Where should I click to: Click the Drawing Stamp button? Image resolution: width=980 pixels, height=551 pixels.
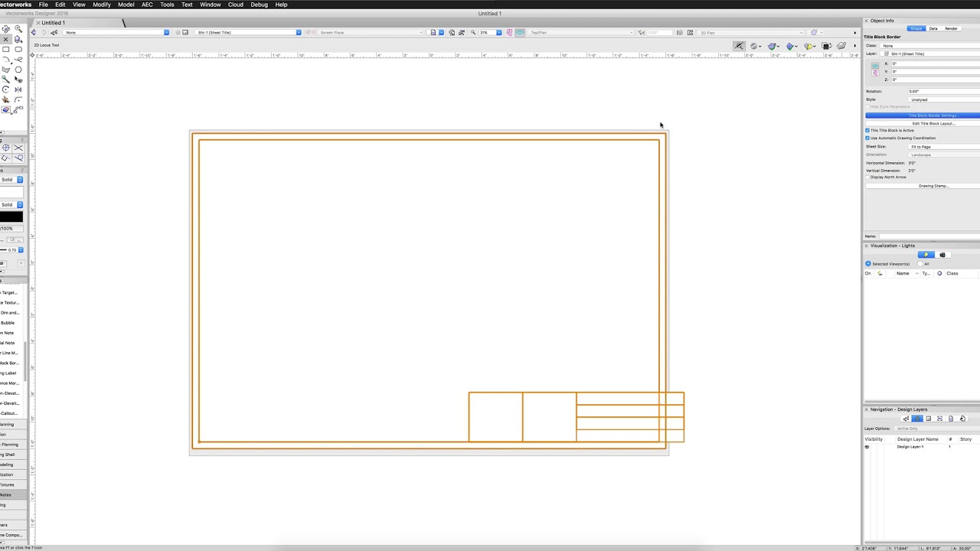[923, 186]
